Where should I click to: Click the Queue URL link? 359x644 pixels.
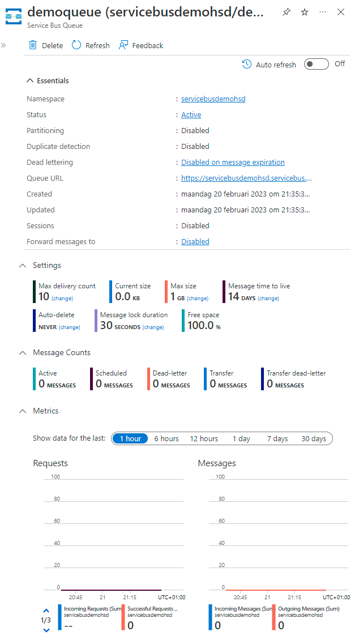click(x=246, y=178)
